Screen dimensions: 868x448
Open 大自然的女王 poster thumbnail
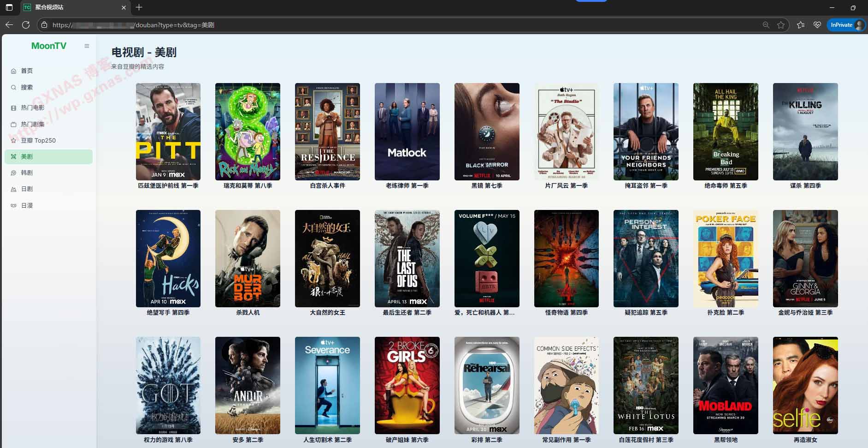[x=327, y=258]
